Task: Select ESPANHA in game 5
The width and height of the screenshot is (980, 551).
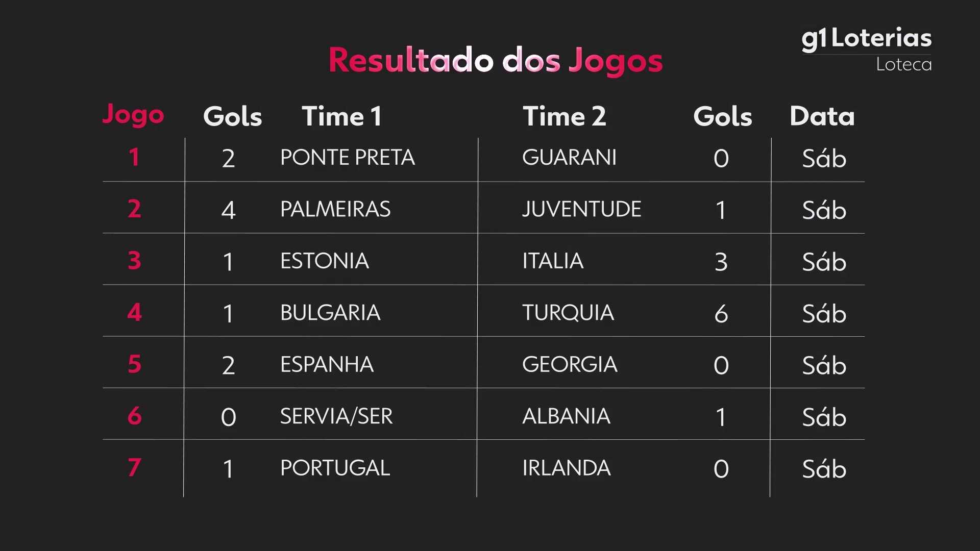Action: pos(327,365)
